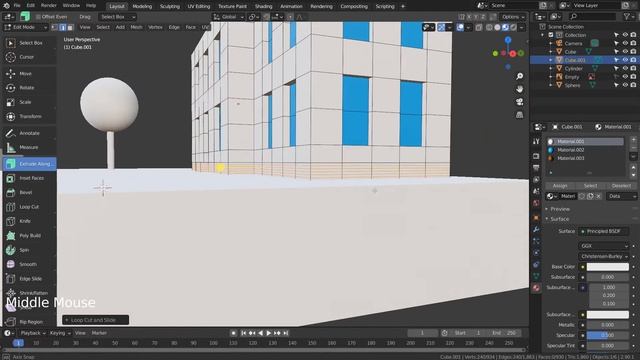This screenshot has height=360, width=640.
Task: Open the Options dropdown
Action: coord(513,17)
